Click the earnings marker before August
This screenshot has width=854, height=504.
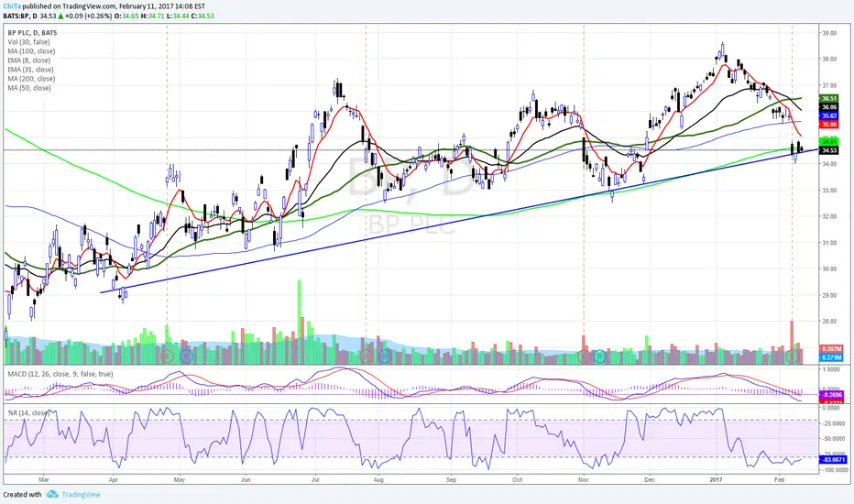[x=366, y=356]
